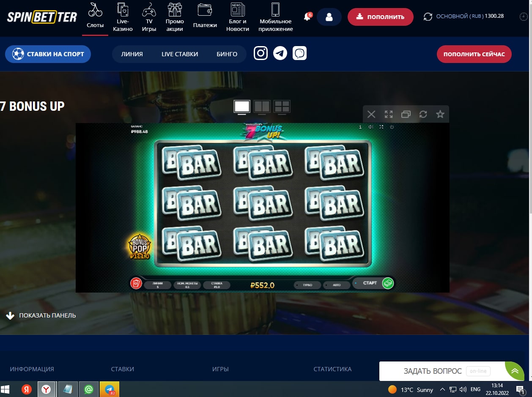
Task: Refresh the balance with circular arrows icon
Action: 428,17
